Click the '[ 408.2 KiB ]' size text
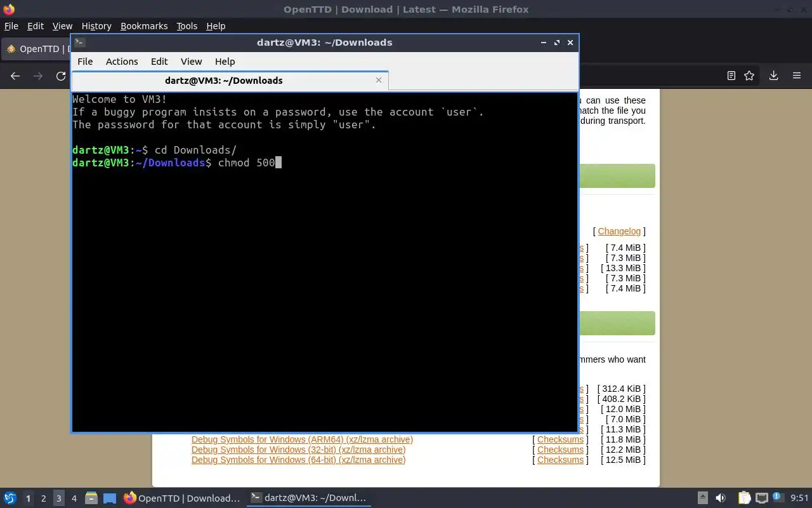This screenshot has height=508, width=812. 621,399
